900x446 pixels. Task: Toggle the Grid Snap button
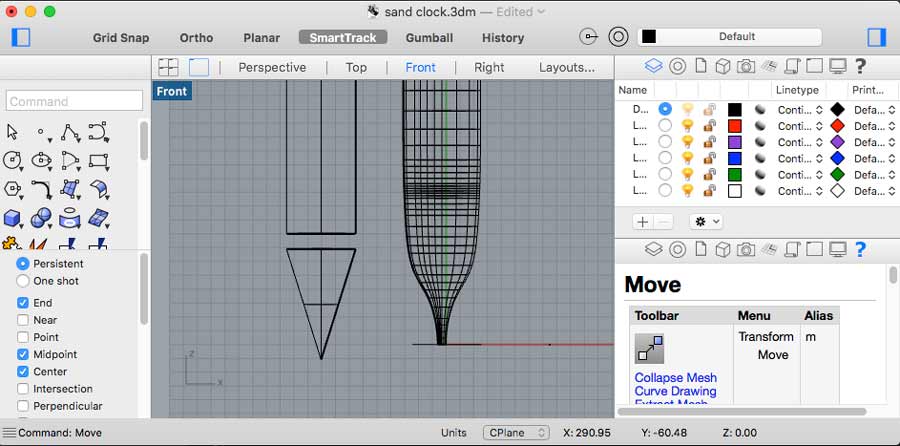tap(121, 38)
